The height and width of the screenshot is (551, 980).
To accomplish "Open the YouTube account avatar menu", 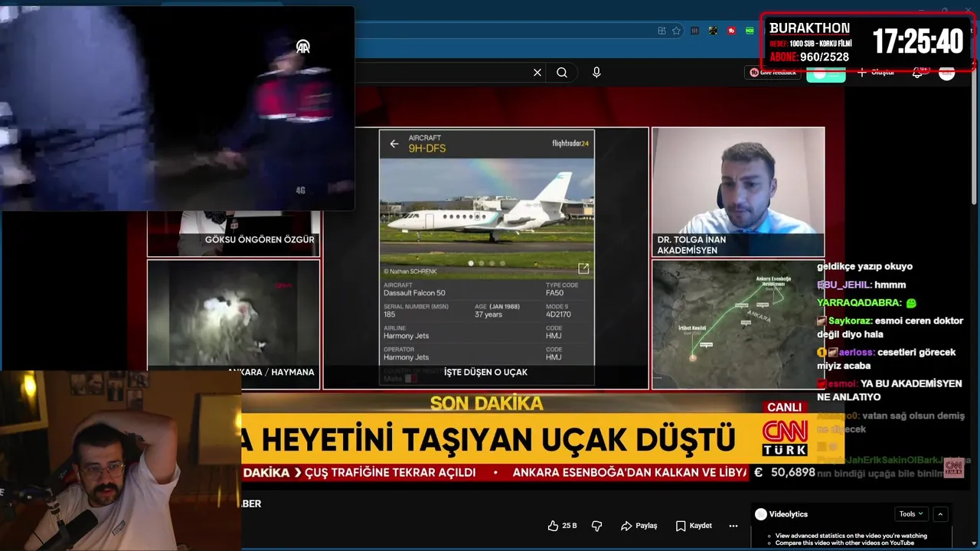I will 947,73.
